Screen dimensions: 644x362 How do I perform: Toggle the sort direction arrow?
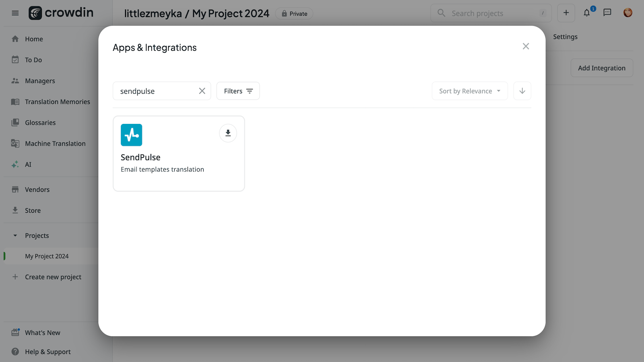coord(522,91)
